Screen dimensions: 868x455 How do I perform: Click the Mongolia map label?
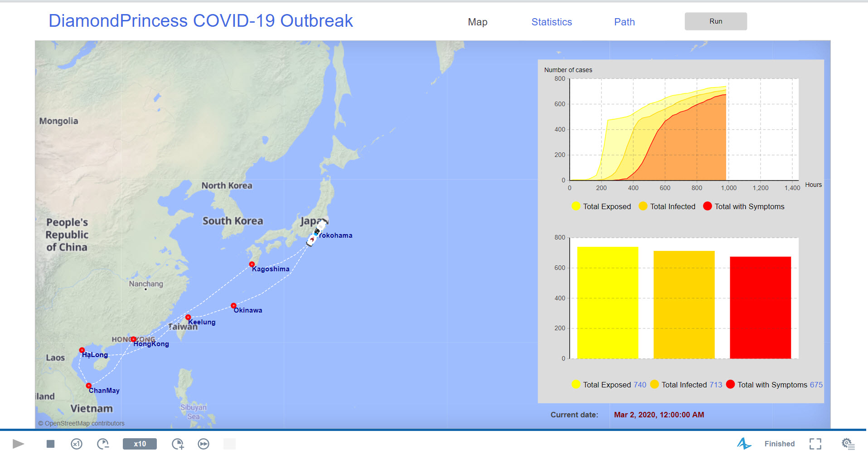coord(58,121)
